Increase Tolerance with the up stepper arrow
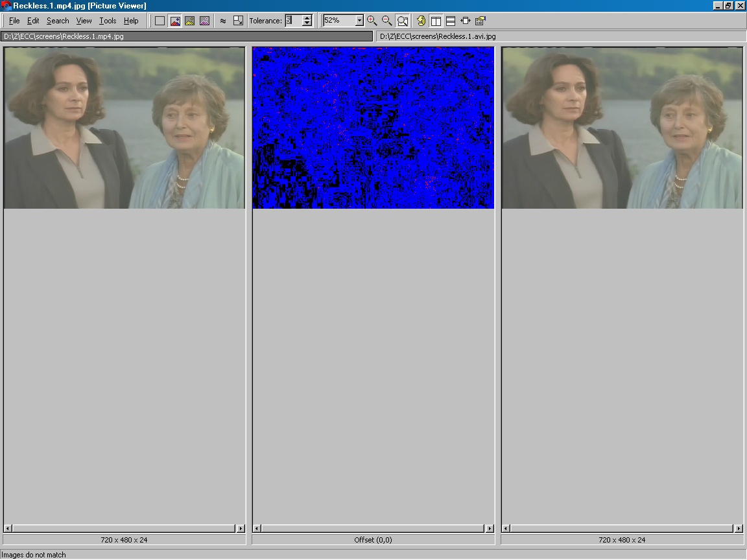Screen dimensions: 747x560 pos(307,17)
